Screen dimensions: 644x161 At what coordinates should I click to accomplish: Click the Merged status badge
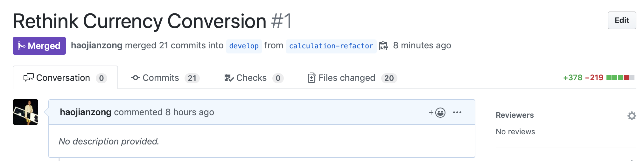click(39, 46)
